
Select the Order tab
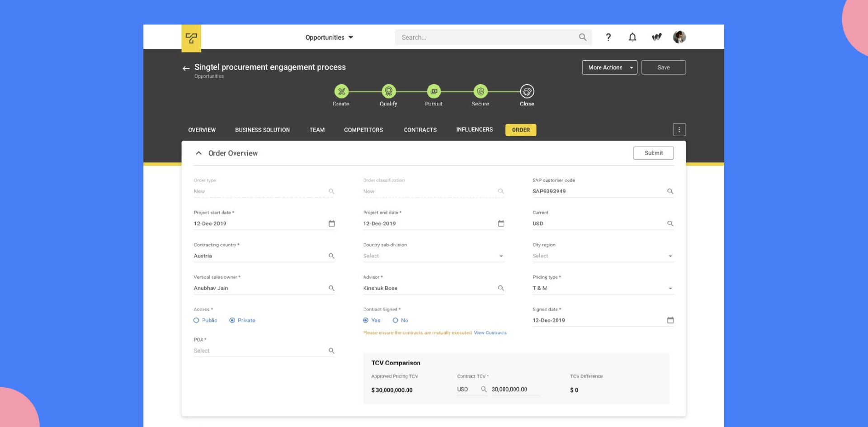click(521, 130)
